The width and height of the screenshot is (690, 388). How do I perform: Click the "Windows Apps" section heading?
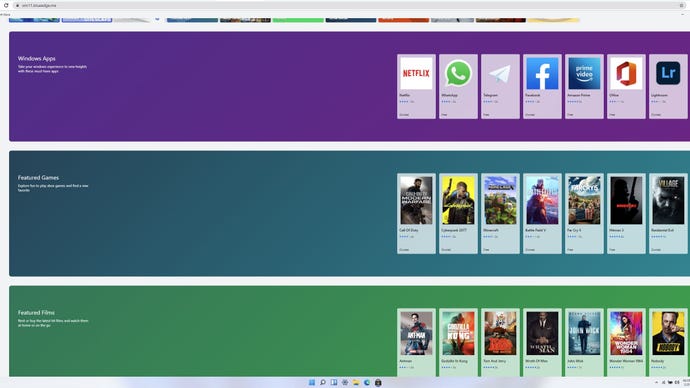tap(37, 58)
